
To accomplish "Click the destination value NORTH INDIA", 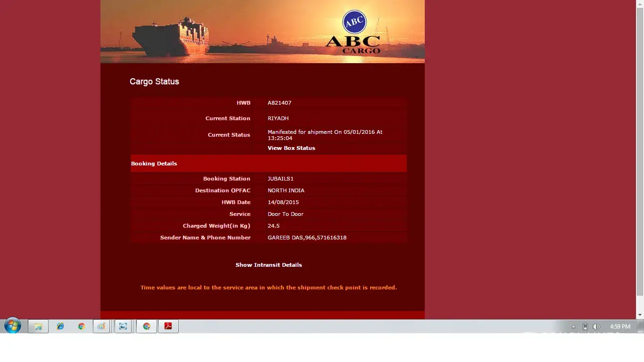I will pyautogui.click(x=286, y=190).
